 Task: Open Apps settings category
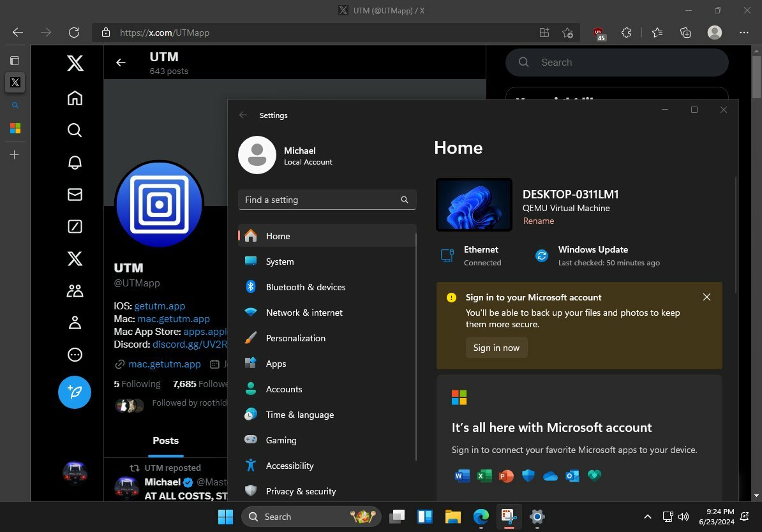[327, 364]
